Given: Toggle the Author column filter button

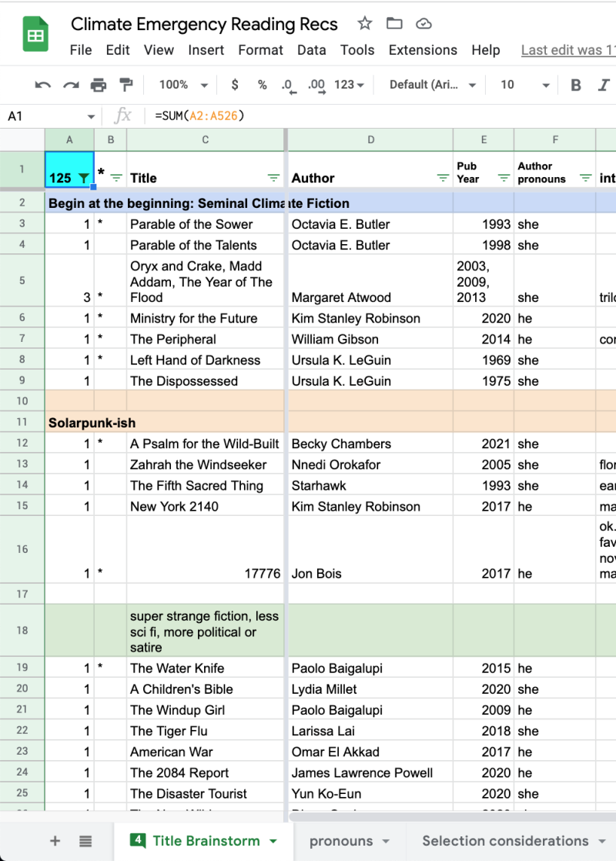Looking at the screenshot, I should point(443,178).
